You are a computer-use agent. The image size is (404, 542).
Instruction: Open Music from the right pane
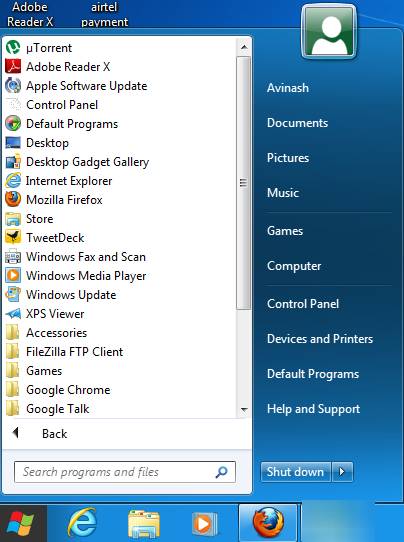(x=283, y=193)
